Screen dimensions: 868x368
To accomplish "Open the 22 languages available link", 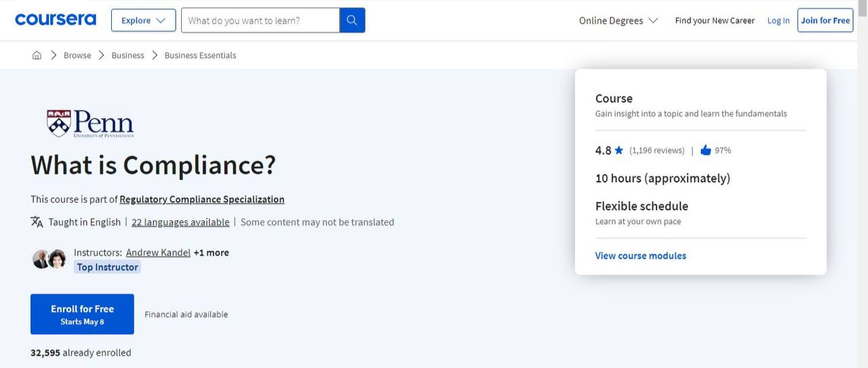I will coord(180,222).
